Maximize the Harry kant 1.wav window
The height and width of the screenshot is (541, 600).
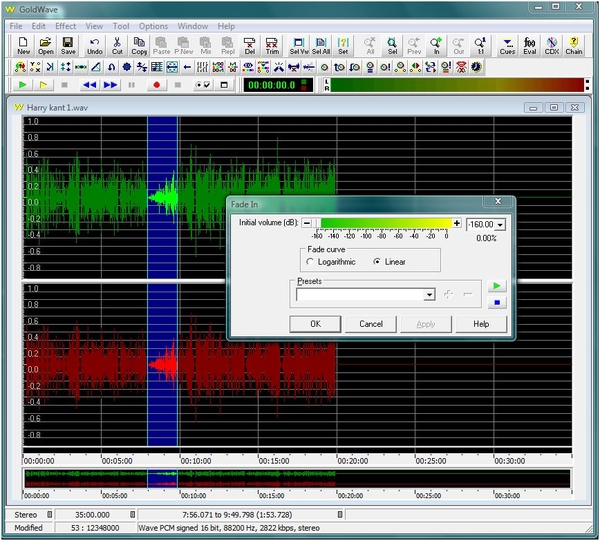click(x=554, y=108)
